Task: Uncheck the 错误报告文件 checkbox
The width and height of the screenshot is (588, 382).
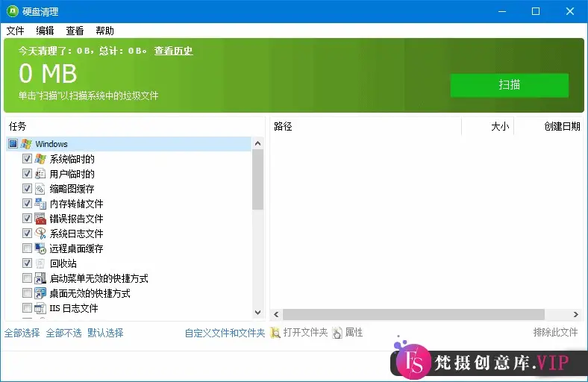Action: [x=27, y=218]
